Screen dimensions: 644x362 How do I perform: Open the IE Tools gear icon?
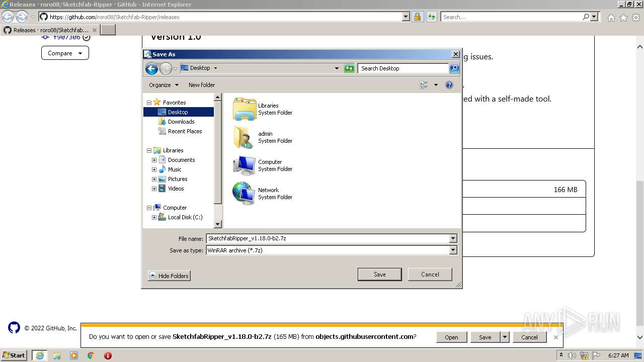pos(636,18)
